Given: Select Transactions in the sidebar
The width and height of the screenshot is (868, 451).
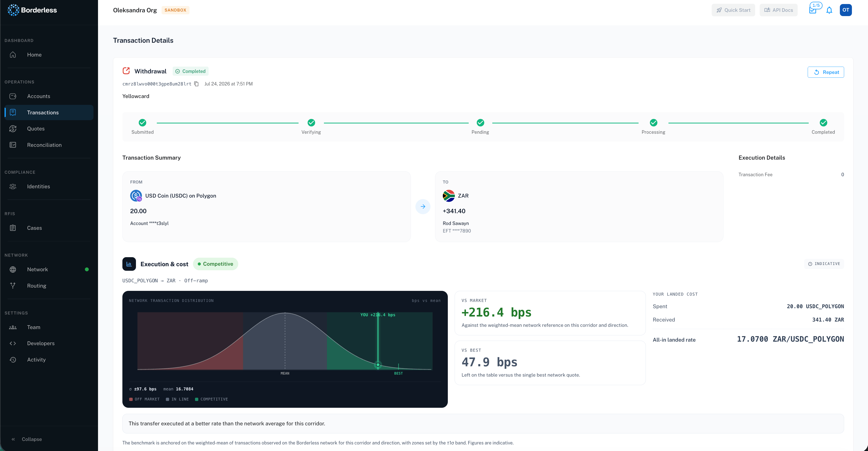Looking at the screenshot, I should 49,112.
